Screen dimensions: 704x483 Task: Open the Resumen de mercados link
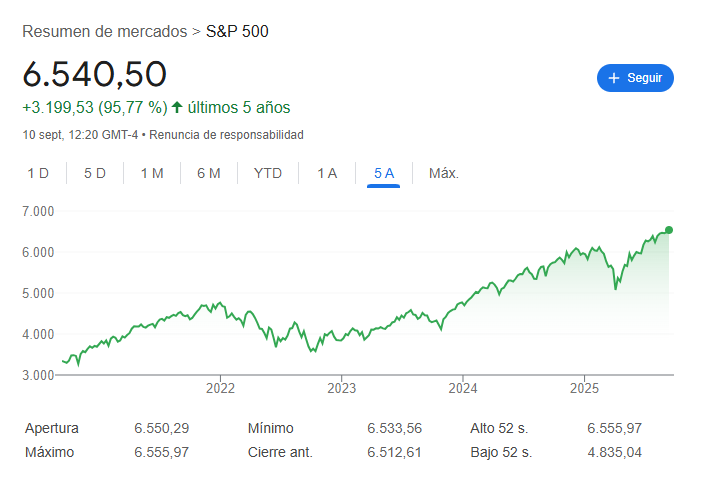pos(104,31)
